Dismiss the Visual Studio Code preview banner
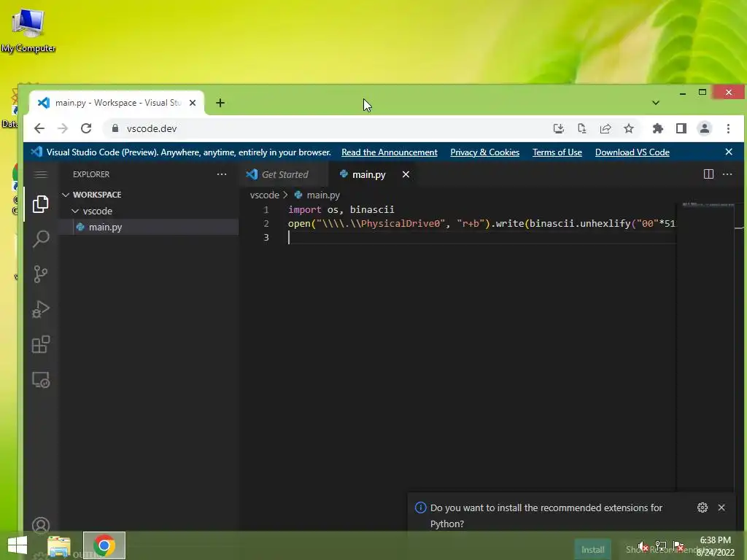Viewport: 747px width, 560px height. point(729,152)
